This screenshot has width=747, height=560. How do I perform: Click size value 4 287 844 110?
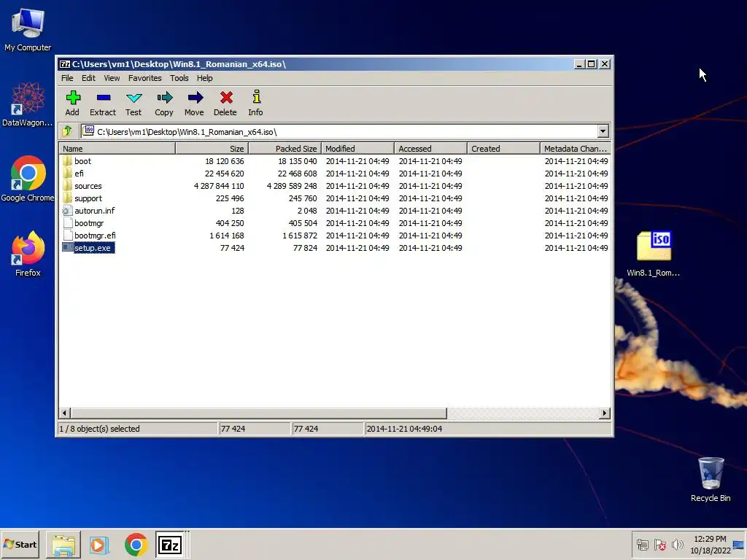(x=219, y=186)
